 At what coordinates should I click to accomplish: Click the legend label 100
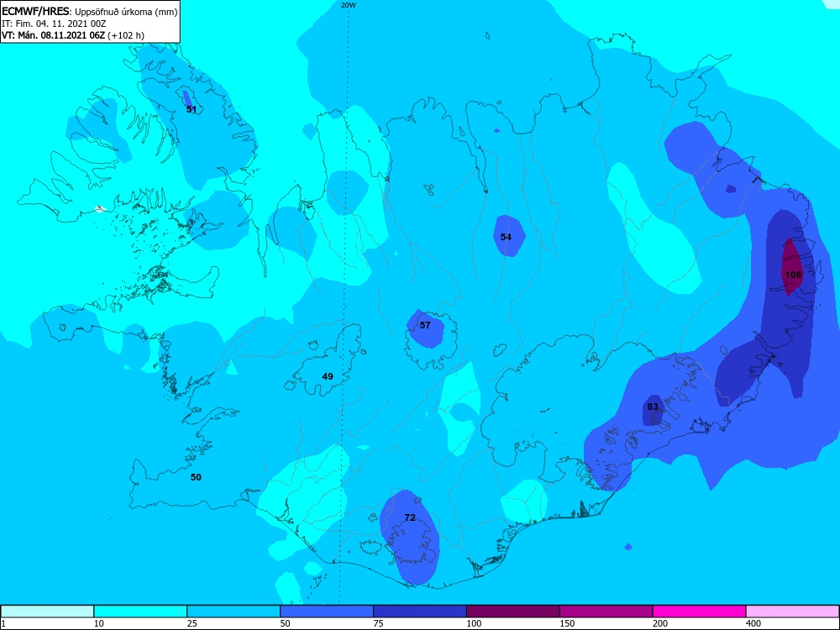474,623
